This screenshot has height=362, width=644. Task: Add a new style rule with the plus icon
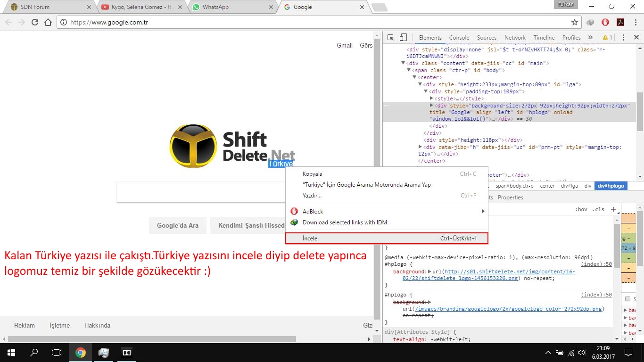pos(613,209)
